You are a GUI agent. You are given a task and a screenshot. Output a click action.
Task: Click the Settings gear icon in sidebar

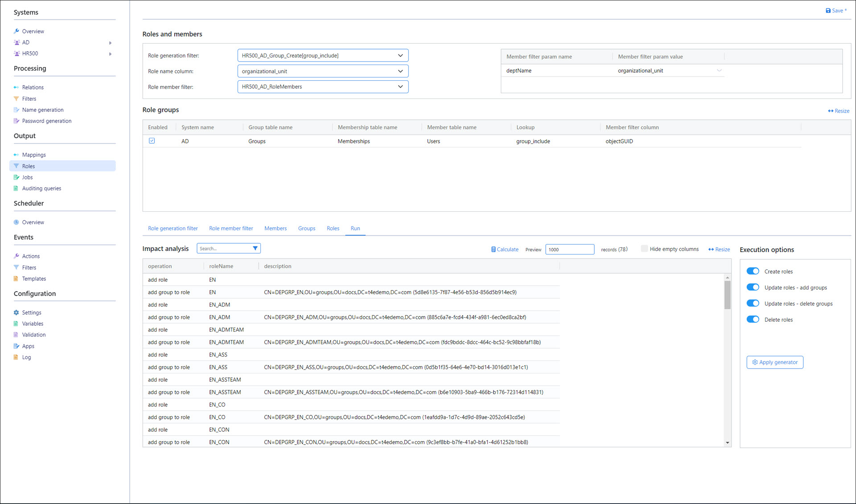tap(16, 313)
